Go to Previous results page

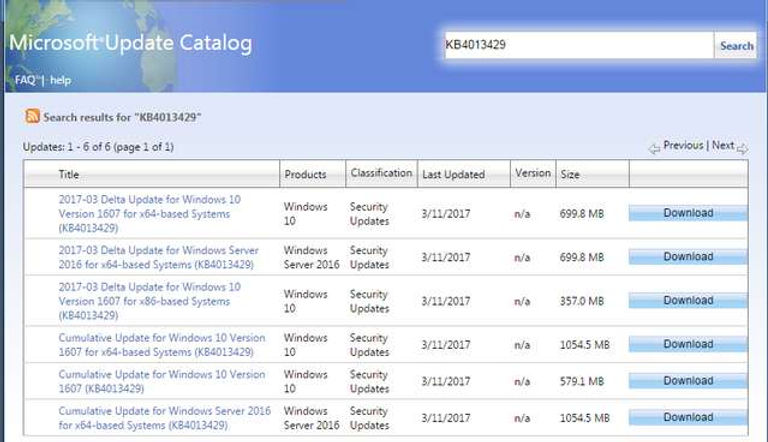[x=683, y=145]
